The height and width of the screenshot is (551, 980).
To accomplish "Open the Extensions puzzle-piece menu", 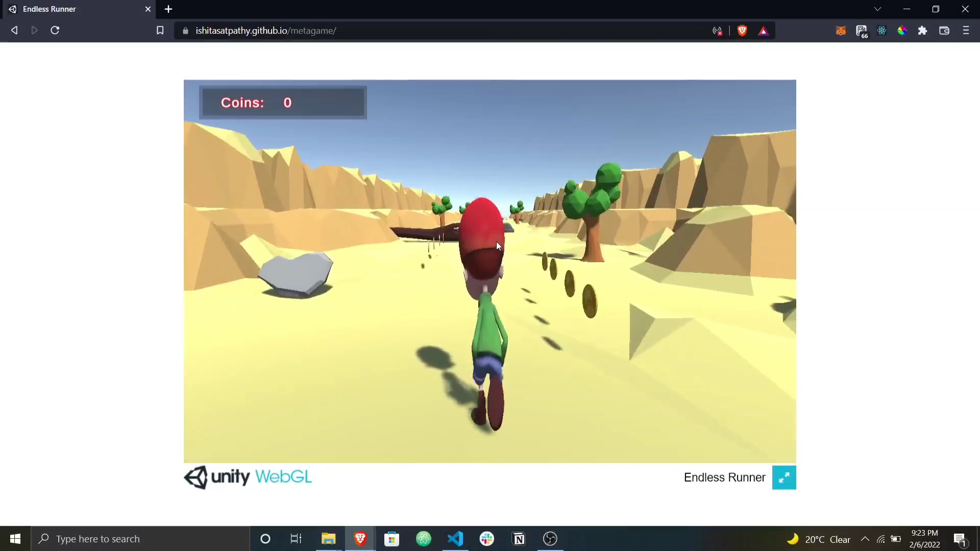I will pyautogui.click(x=922, y=31).
